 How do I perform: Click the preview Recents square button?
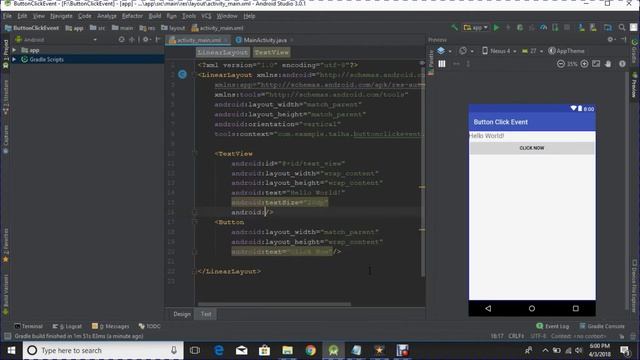pyautogui.click(x=576, y=309)
